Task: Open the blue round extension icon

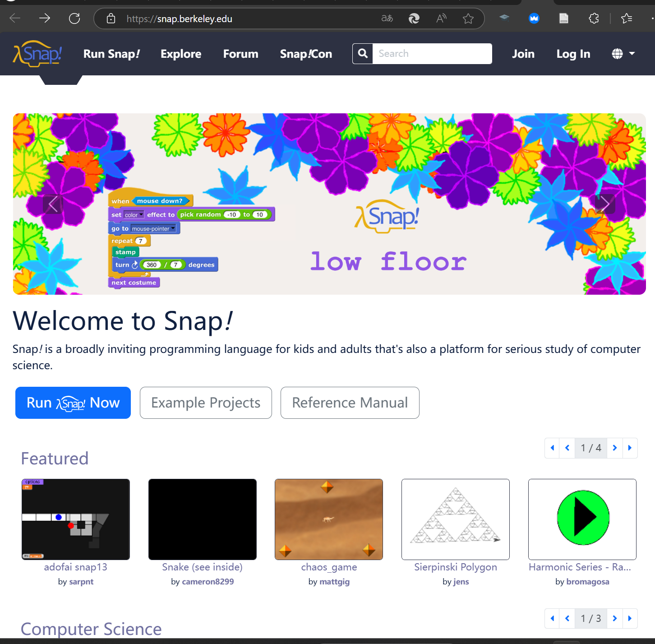Action: click(x=534, y=19)
